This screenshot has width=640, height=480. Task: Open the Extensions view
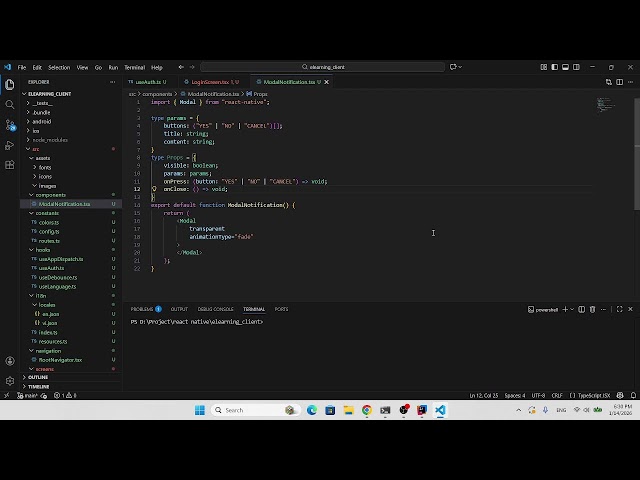[x=10, y=165]
